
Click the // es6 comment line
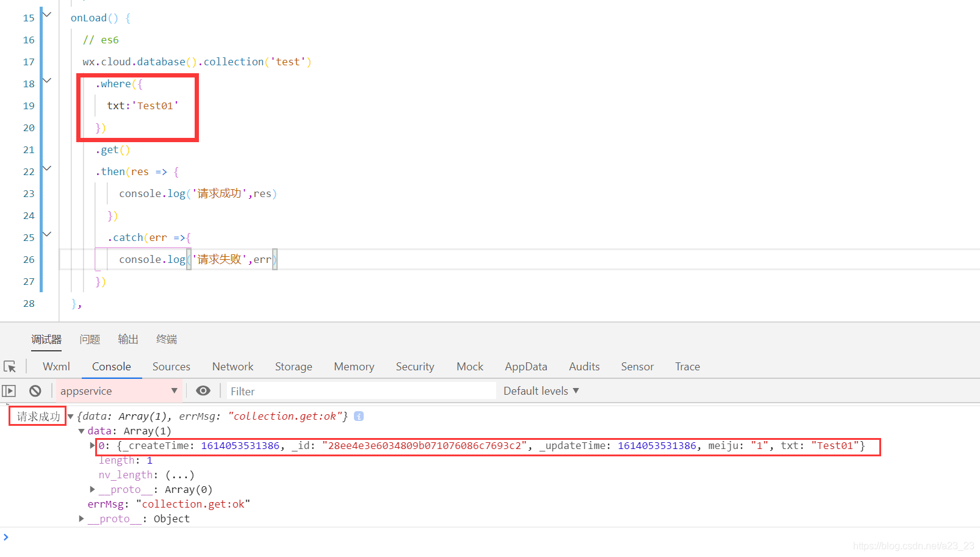coord(101,40)
